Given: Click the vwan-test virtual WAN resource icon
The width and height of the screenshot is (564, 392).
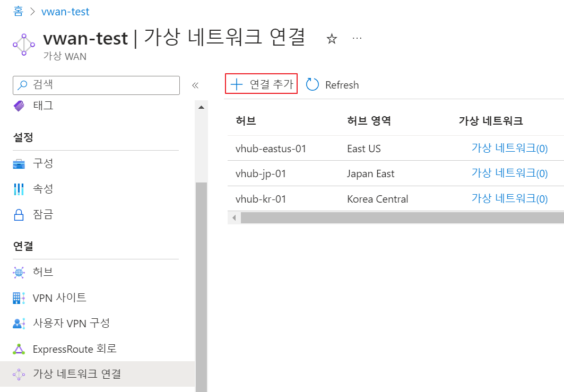Looking at the screenshot, I should [24, 45].
